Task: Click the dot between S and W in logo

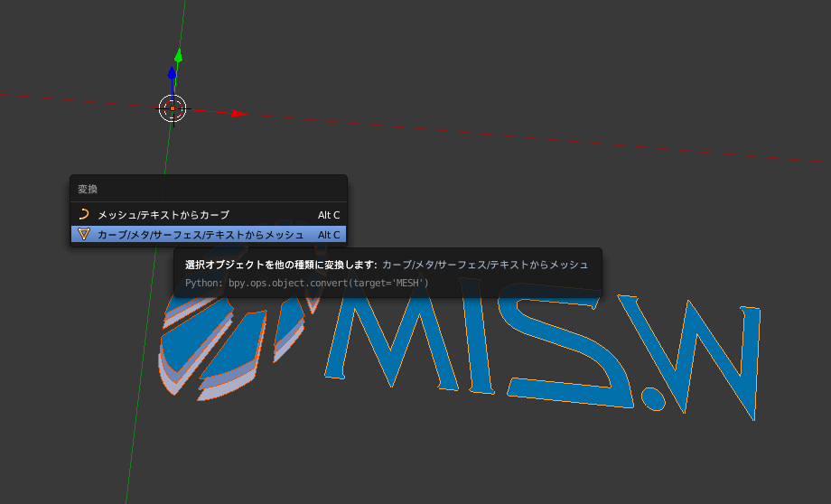Action: (x=653, y=399)
